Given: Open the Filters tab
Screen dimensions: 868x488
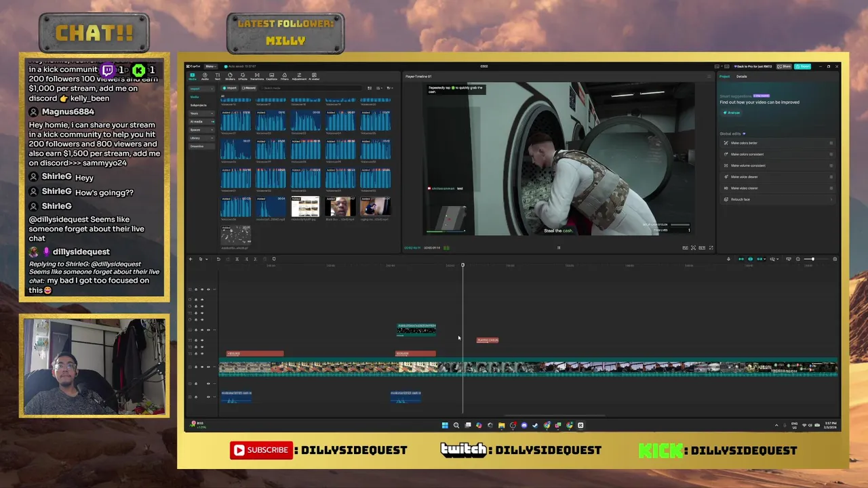Looking at the screenshot, I should (285, 77).
